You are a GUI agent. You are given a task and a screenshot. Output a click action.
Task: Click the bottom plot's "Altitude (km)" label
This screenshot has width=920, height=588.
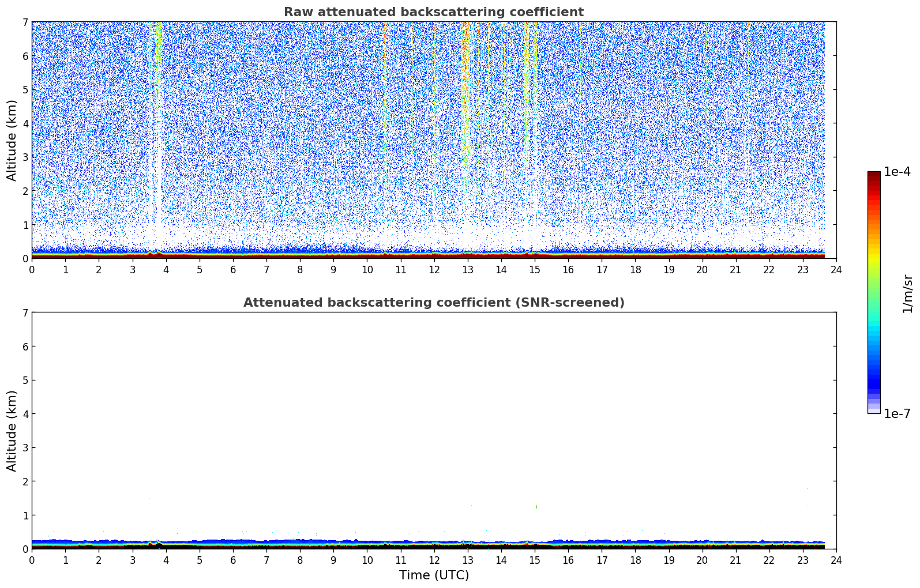(12, 431)
